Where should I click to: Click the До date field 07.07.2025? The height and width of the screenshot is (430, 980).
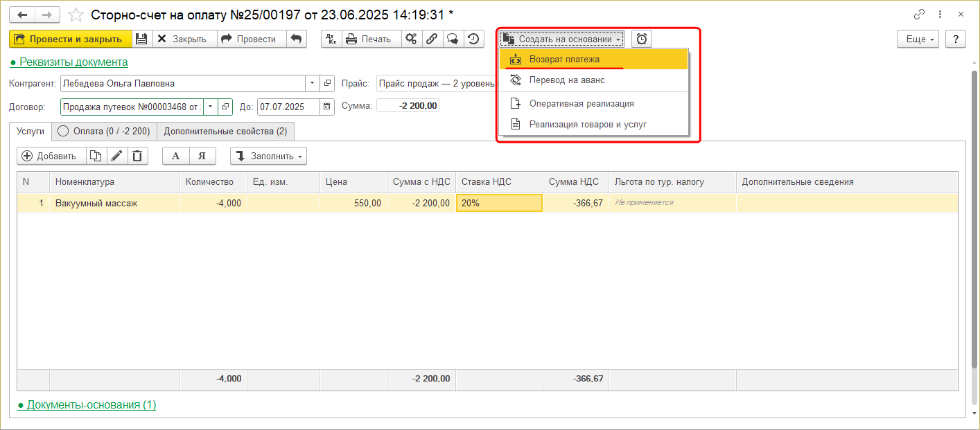(288, 107)
